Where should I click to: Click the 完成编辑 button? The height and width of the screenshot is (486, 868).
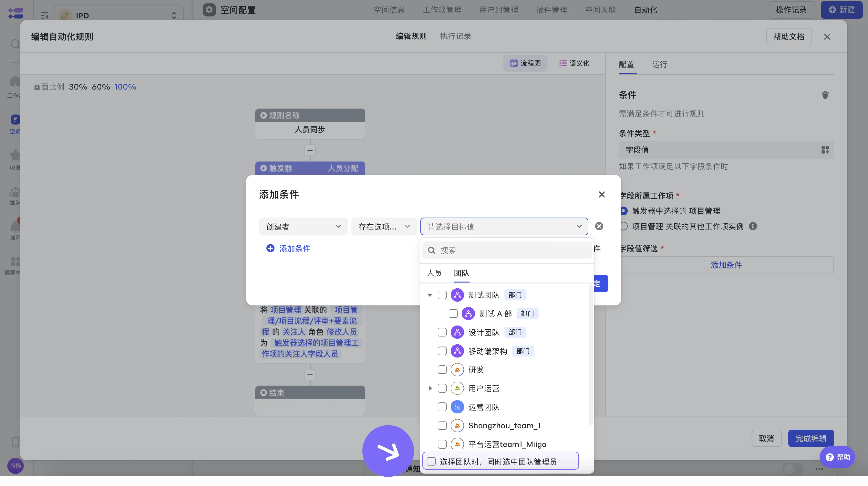[811, 438]
